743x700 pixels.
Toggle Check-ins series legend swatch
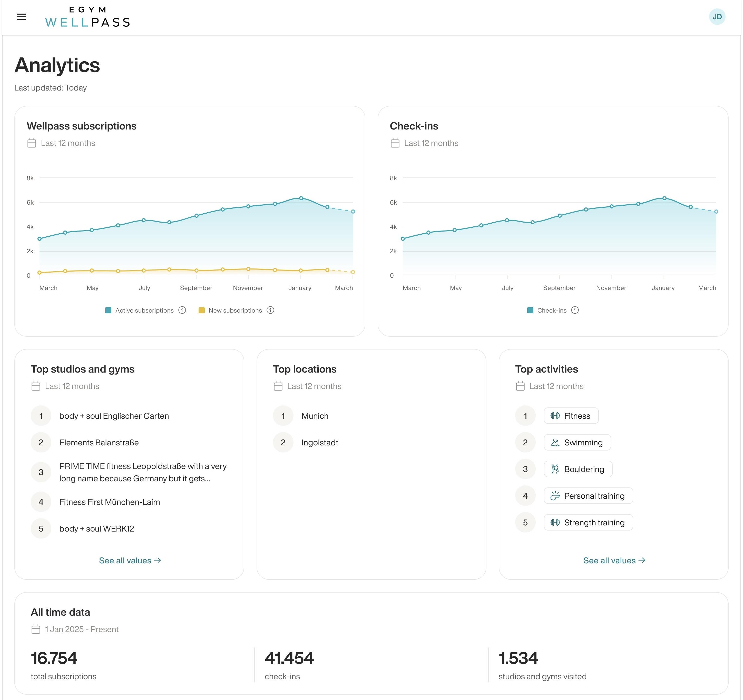pyautogui.click(x=530, y=310)
